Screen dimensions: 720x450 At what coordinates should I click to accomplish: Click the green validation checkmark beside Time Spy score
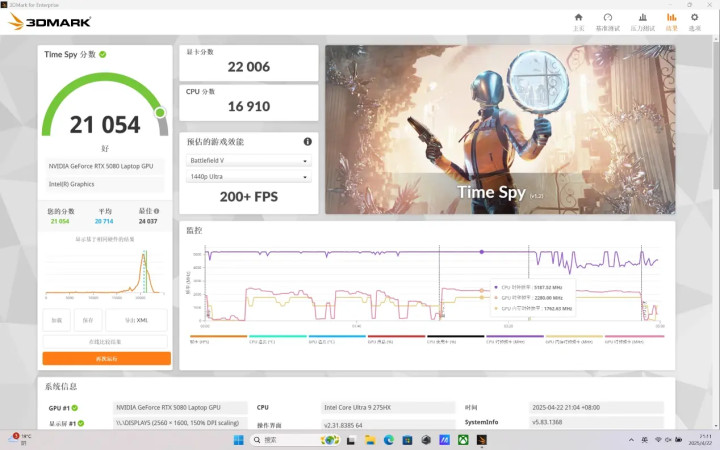(103, 54)
